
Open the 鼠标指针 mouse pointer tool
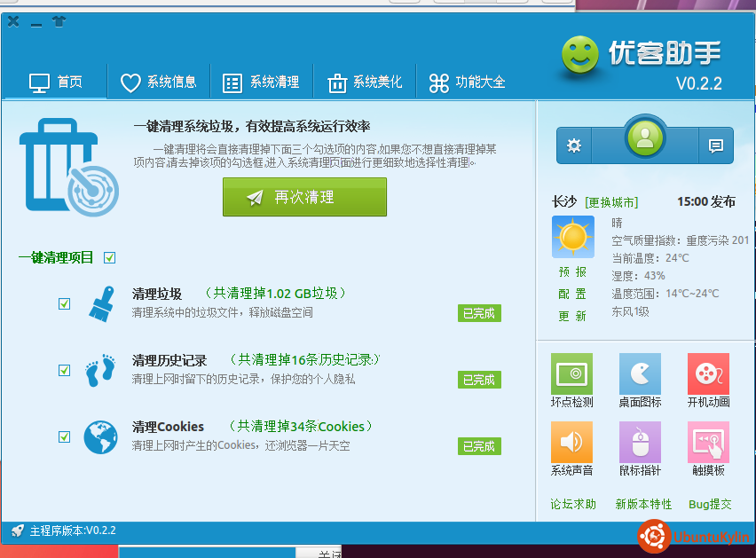point(640,442)
